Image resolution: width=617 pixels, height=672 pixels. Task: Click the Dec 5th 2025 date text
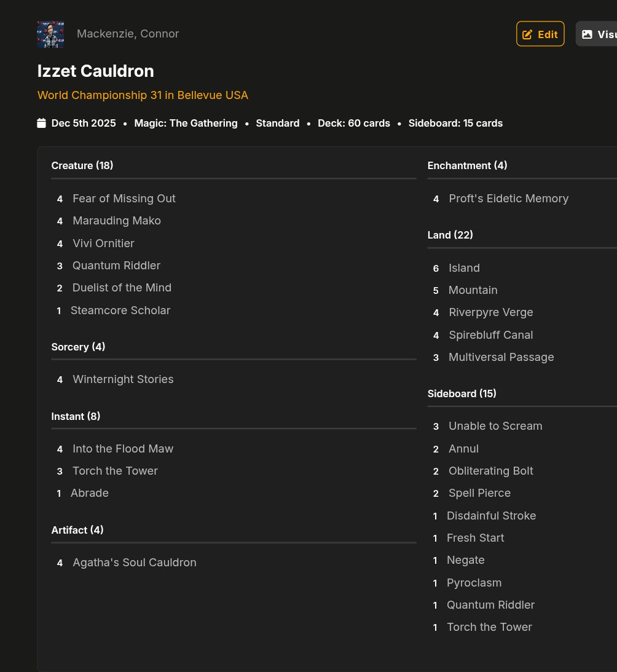[x=84, y=124]
